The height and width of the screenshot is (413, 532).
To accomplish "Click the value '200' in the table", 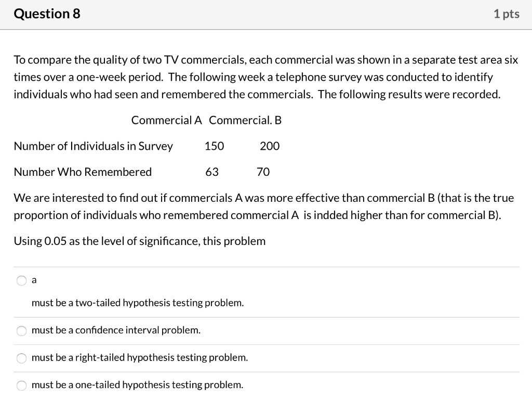I will tap(270, 146).
